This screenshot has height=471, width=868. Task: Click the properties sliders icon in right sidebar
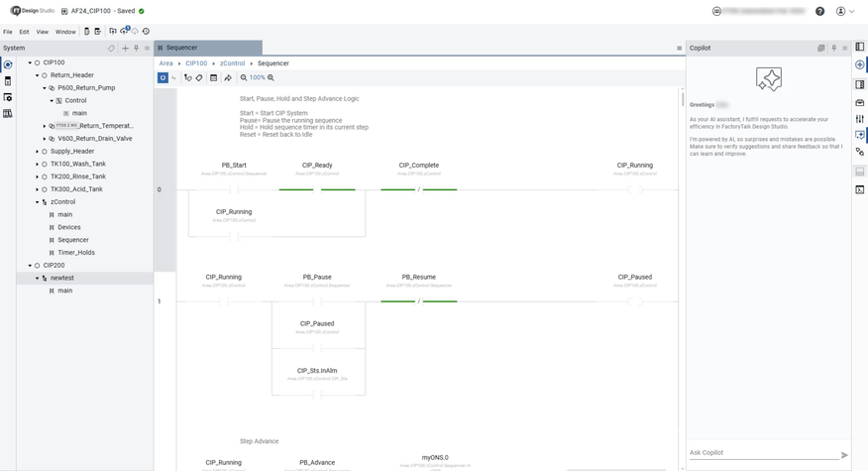tap(859, 119)
